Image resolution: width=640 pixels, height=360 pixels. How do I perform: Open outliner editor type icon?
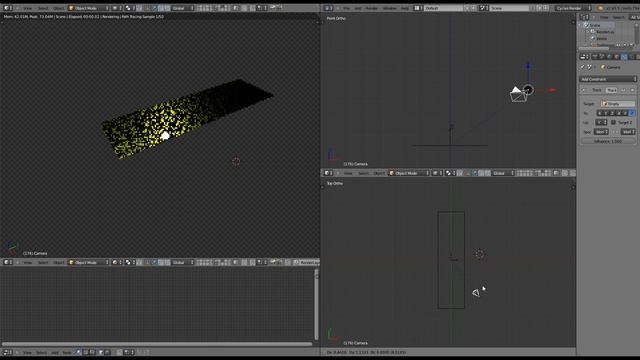584,17
